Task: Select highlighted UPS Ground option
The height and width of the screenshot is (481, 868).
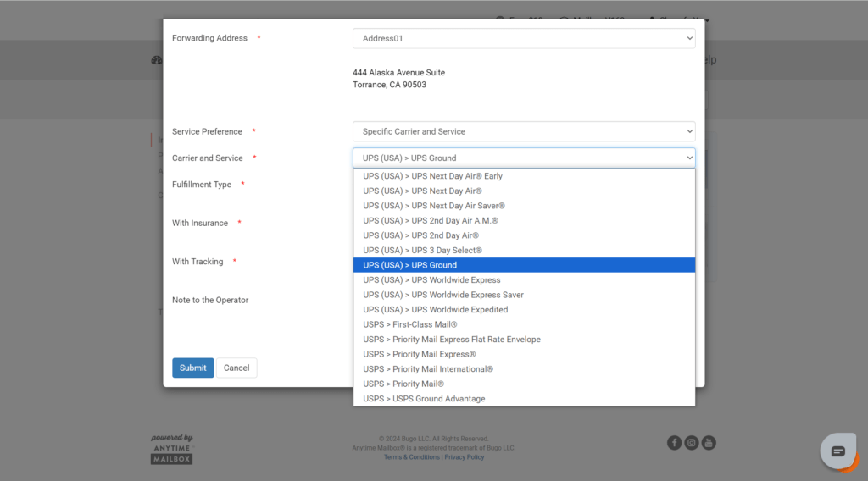Action: coord(524,265)
